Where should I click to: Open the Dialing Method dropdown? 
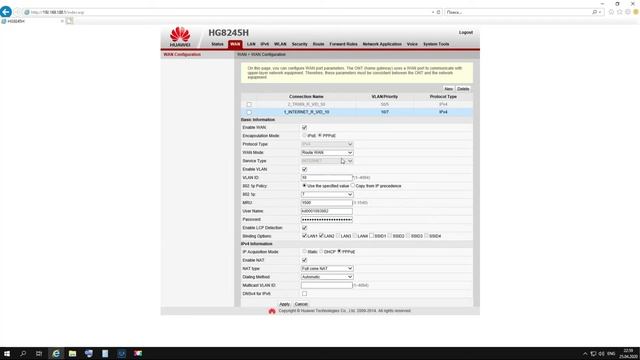click(x=327, y=277)
